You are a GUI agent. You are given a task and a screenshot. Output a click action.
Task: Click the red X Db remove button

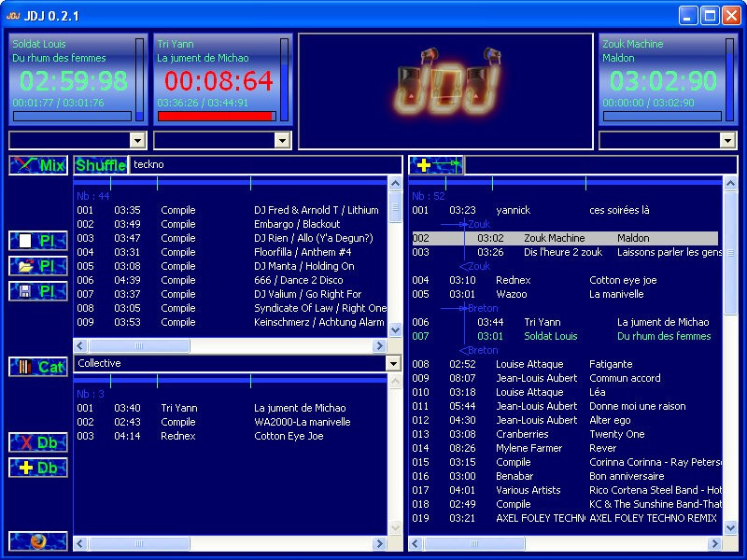[38, 442]
